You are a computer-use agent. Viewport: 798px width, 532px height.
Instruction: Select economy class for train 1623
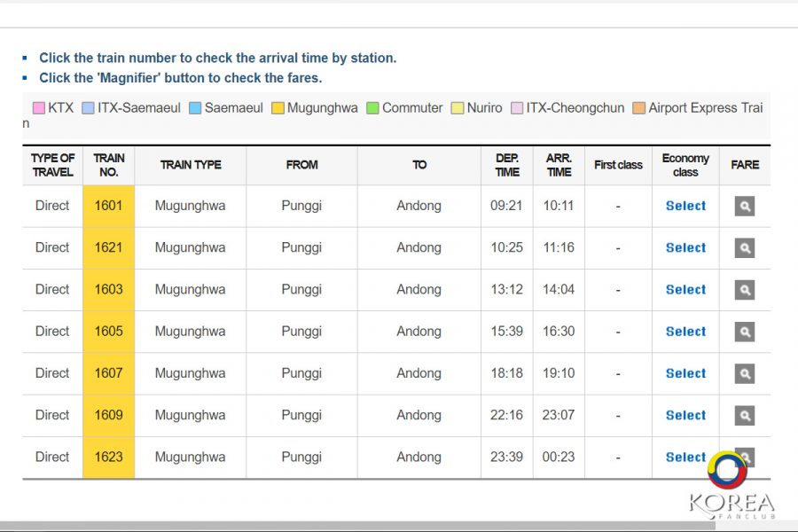[x=685, y=458]
